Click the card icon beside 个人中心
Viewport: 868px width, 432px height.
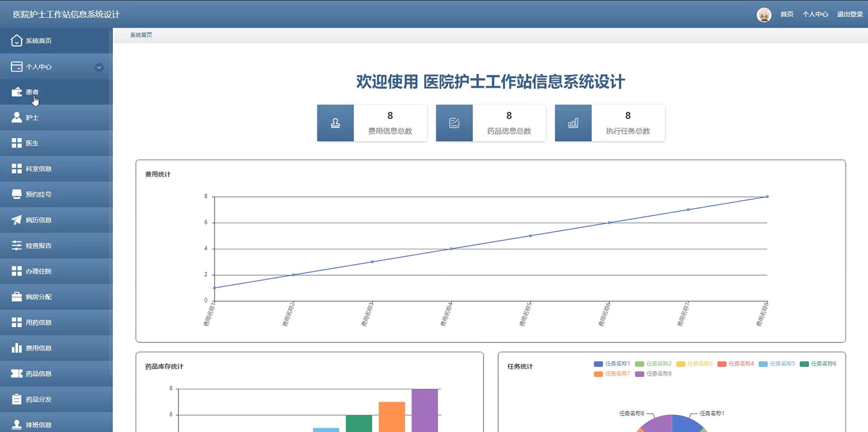point(17,66)
